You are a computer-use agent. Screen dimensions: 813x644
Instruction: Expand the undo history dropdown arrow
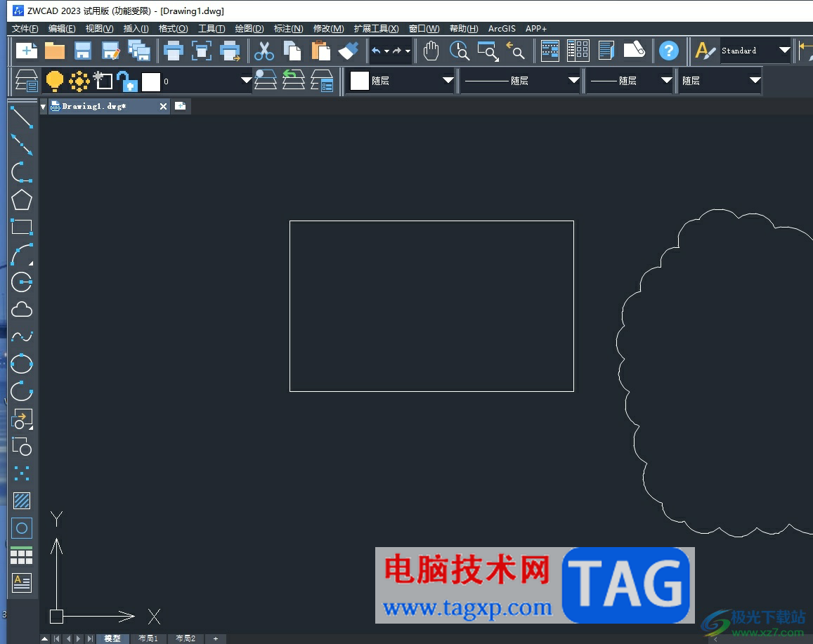click(x=386, y=51)
